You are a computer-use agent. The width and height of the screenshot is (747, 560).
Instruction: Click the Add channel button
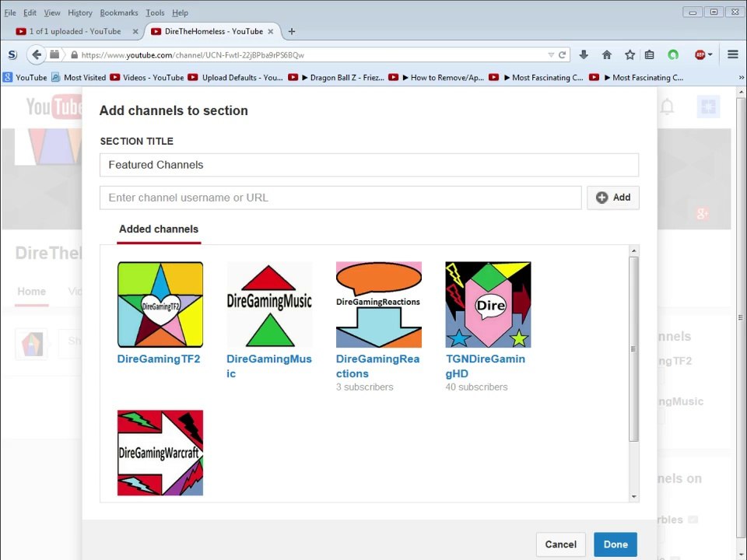point(613,198)
